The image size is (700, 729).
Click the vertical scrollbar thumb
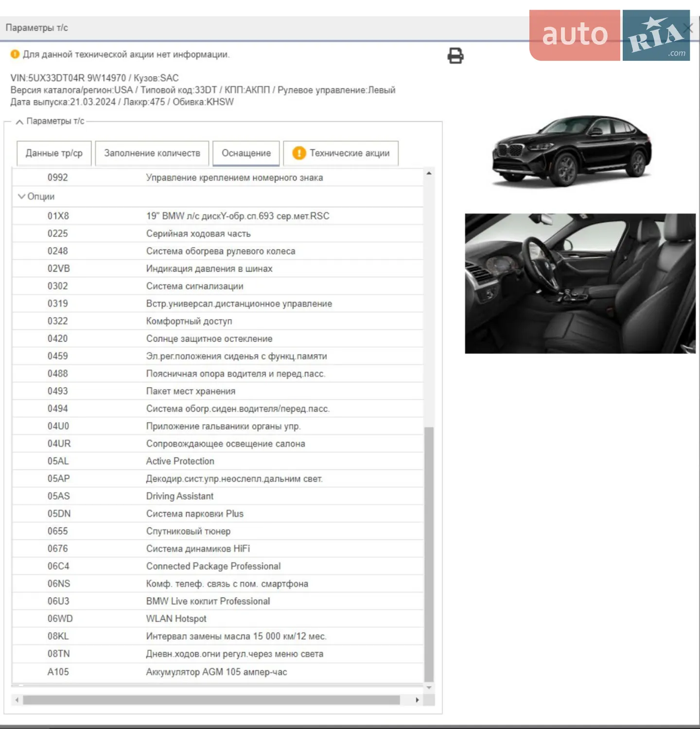pos(429,555)
